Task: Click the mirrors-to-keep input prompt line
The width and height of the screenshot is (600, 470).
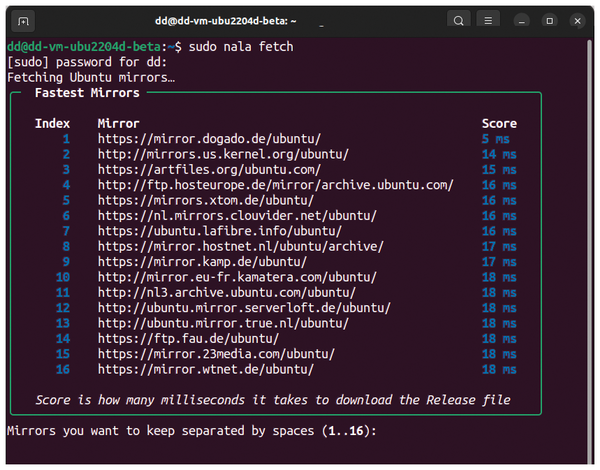Action: tap(192, 431)
